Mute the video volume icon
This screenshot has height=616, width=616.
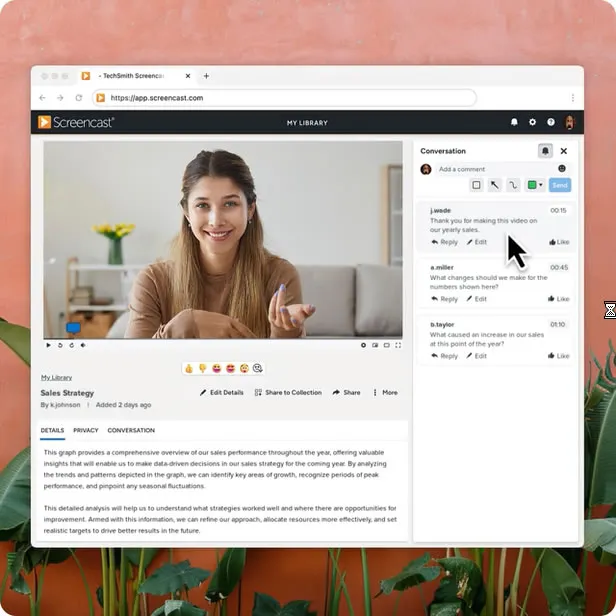pos(83,345)
